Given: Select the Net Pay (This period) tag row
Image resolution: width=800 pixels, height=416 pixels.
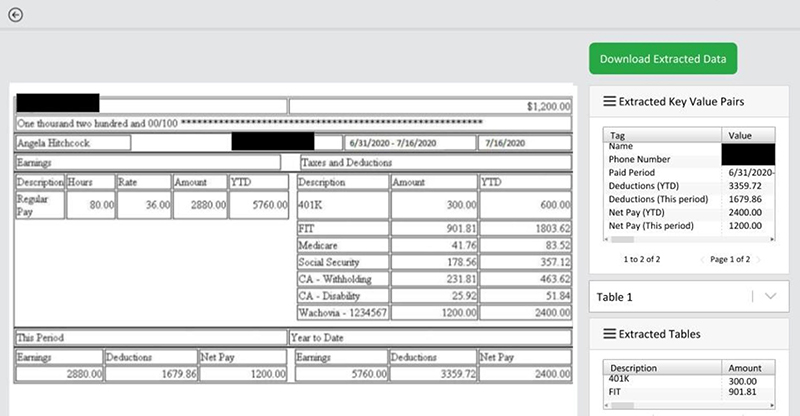Looking at the screenshot, I should click(x=689, y=226).
